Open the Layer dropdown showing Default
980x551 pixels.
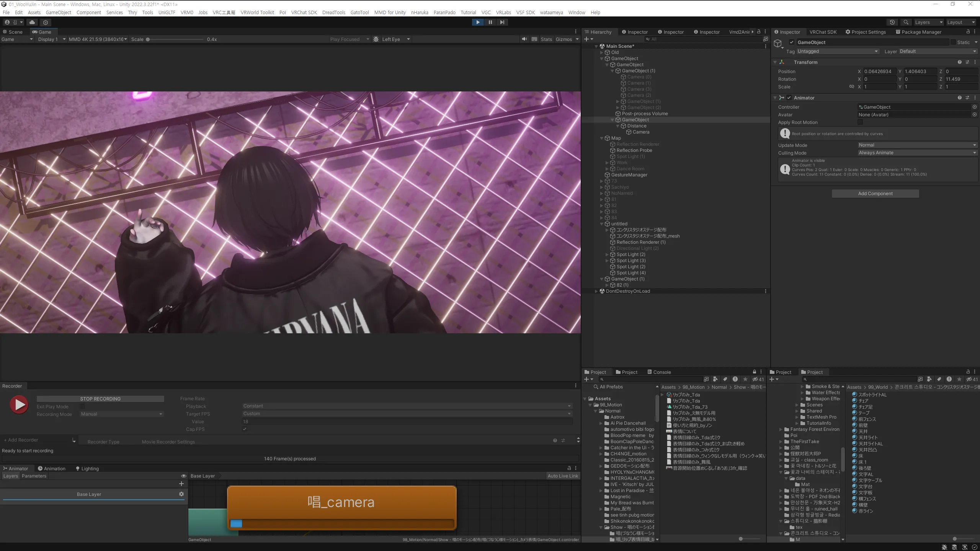click(x=938, y=51)
